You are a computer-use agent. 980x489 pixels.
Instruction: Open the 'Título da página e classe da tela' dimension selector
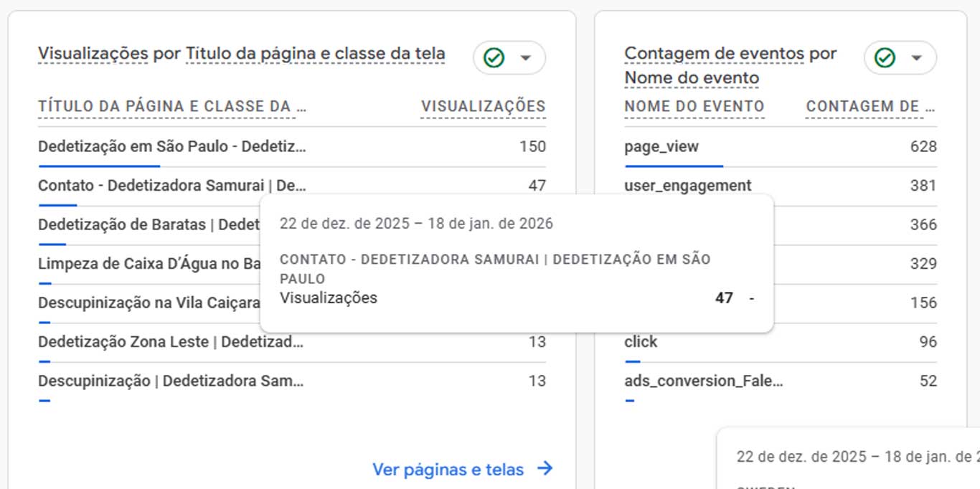click(315, 54)
